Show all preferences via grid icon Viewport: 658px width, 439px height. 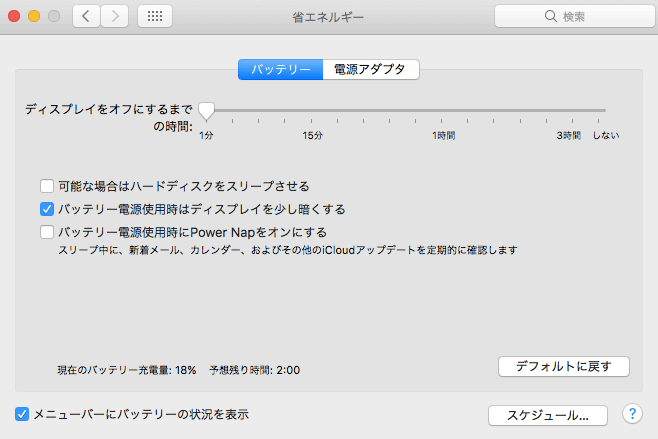click(x=155, y=16)
